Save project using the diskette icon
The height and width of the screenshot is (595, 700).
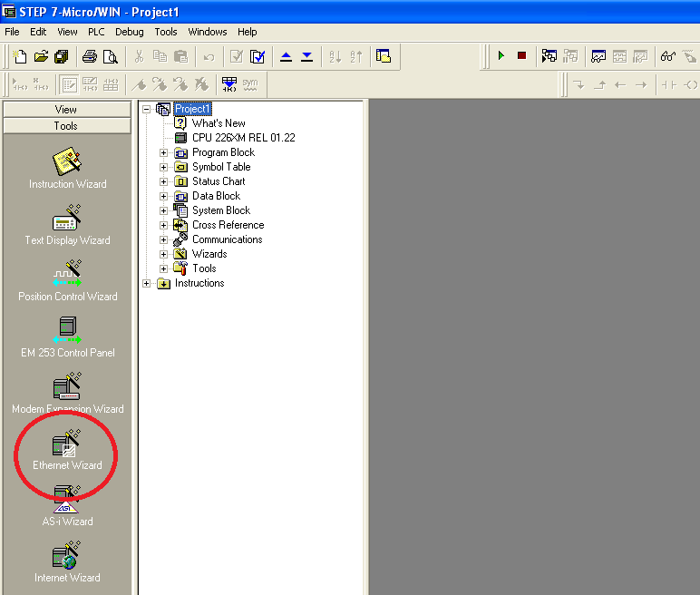pos(61,57)
